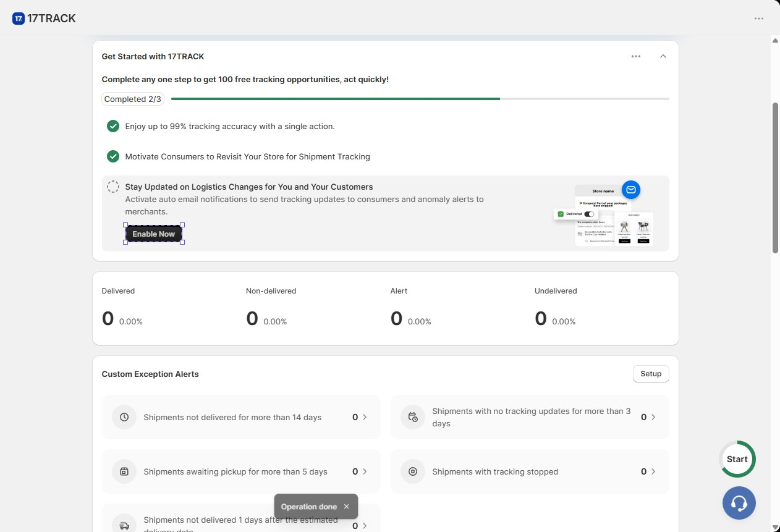
Task: Expand the chevron for awaiting pickup 5 days
Action: 365,471
